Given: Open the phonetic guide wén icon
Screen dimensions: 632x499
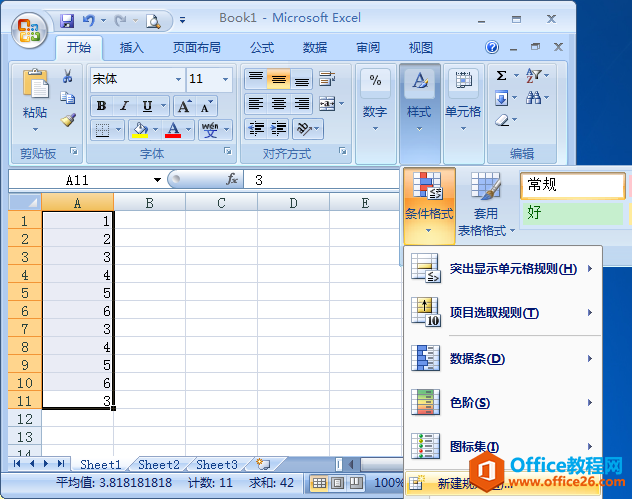Looking at the screenshot, I should pyautogui.click(x=210, y=130).
